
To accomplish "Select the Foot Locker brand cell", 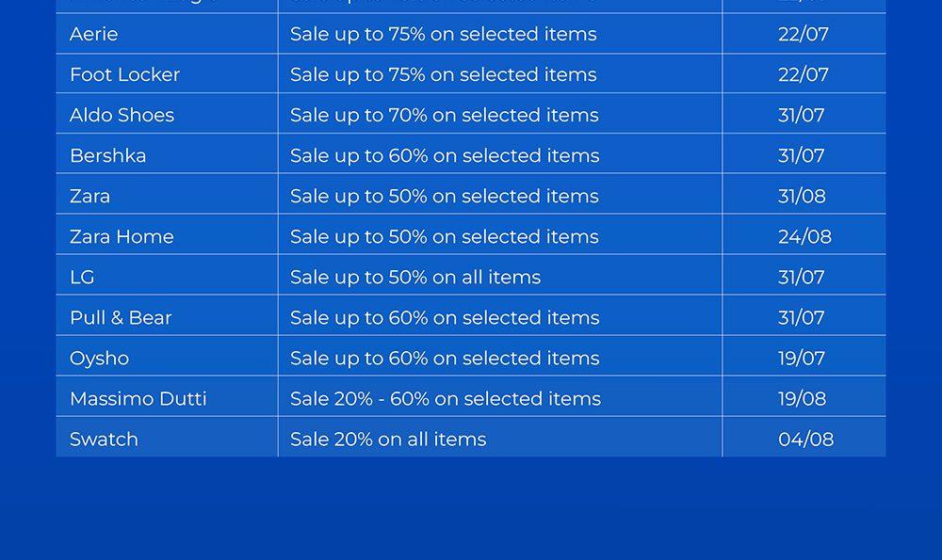I will 124,74.
